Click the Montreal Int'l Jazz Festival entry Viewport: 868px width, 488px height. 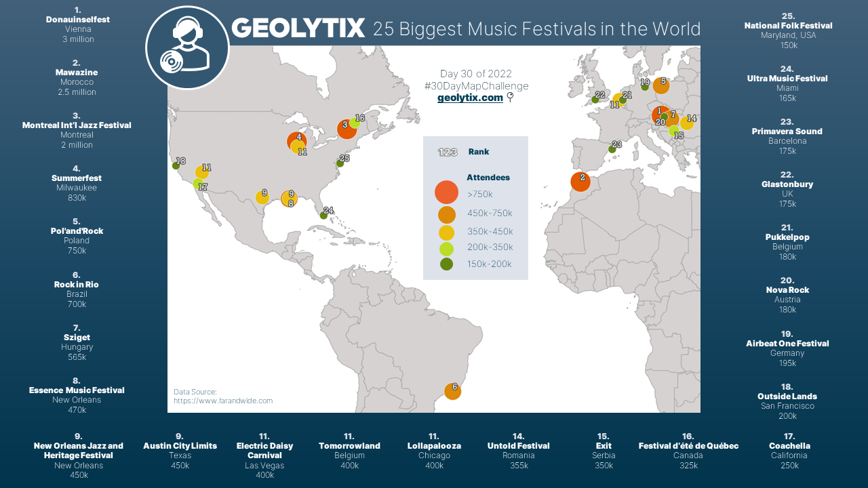click(x=77, y=130)
